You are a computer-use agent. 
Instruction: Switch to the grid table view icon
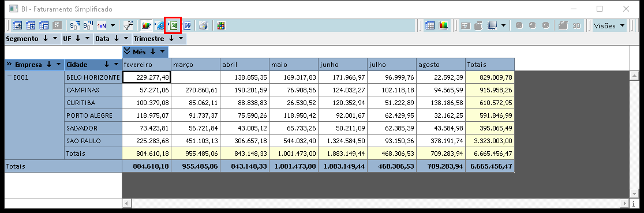point(430,25)
